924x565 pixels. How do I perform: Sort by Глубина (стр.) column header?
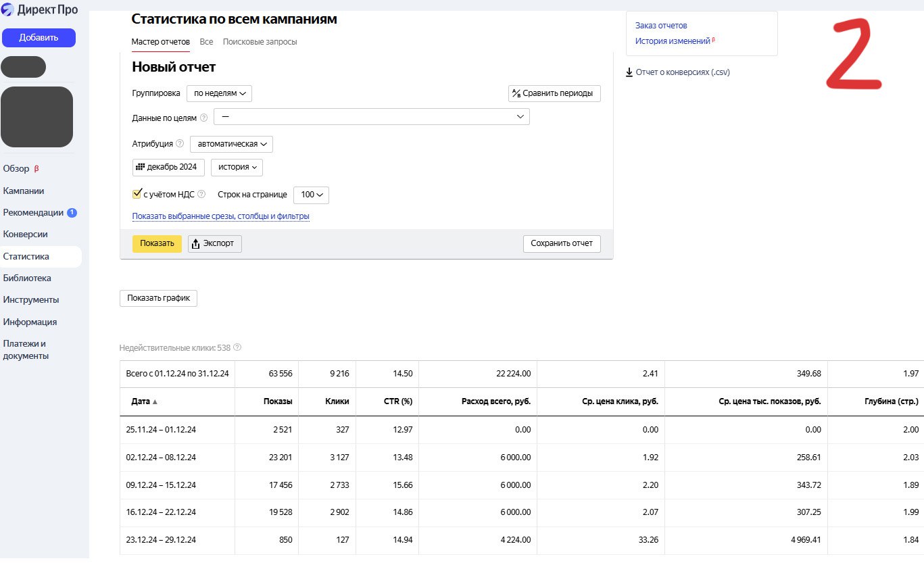point(891,401)
